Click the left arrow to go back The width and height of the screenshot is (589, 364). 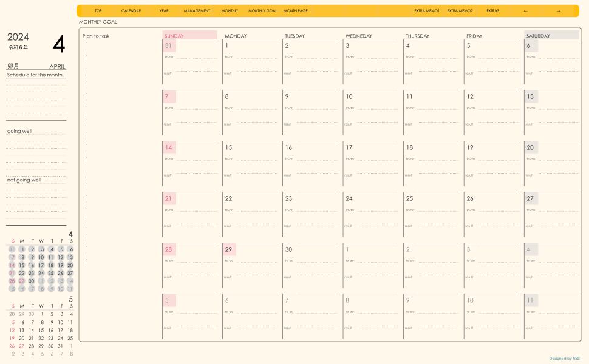click(525, 11)
